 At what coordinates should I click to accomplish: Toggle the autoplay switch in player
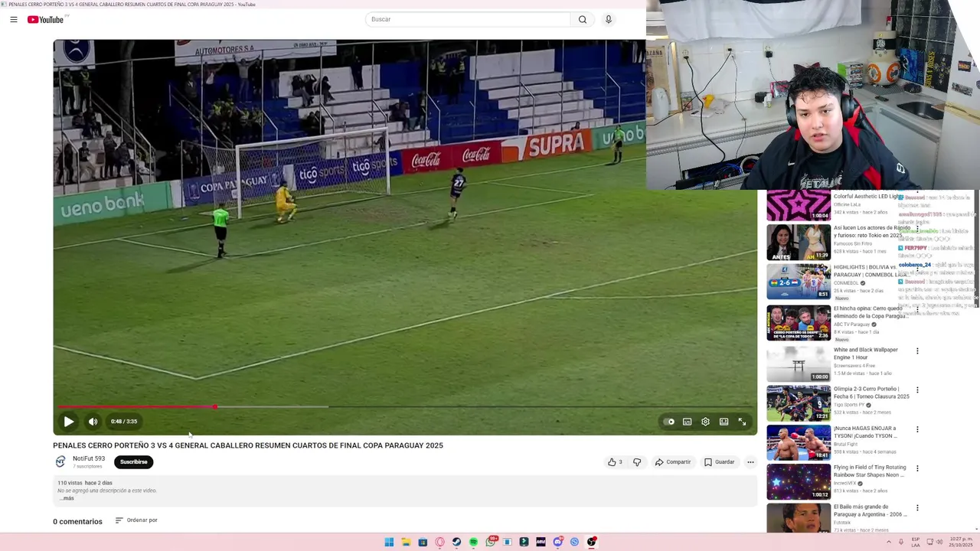[x=669, y=422]
